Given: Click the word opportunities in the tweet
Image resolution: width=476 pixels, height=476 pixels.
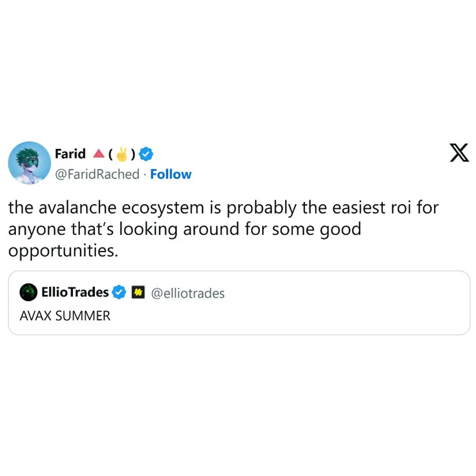Looking at the screenshot, I should 63,251.
